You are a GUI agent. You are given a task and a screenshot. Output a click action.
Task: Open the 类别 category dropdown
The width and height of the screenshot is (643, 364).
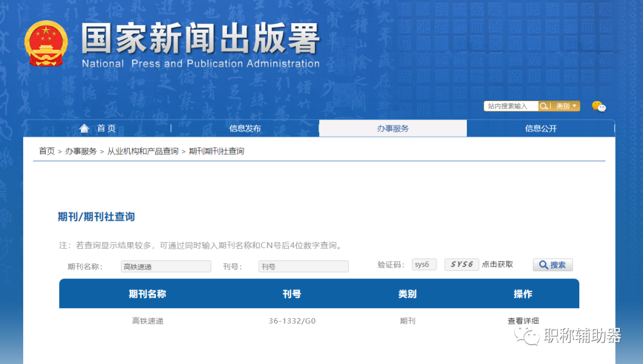tap(563, 106)
